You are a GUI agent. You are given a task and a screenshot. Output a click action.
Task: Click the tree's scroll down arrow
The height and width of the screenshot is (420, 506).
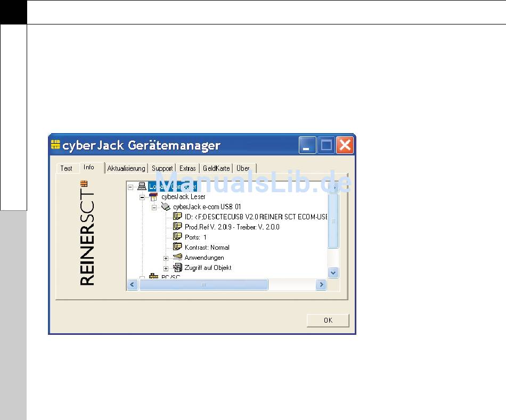tap(333, 273)
